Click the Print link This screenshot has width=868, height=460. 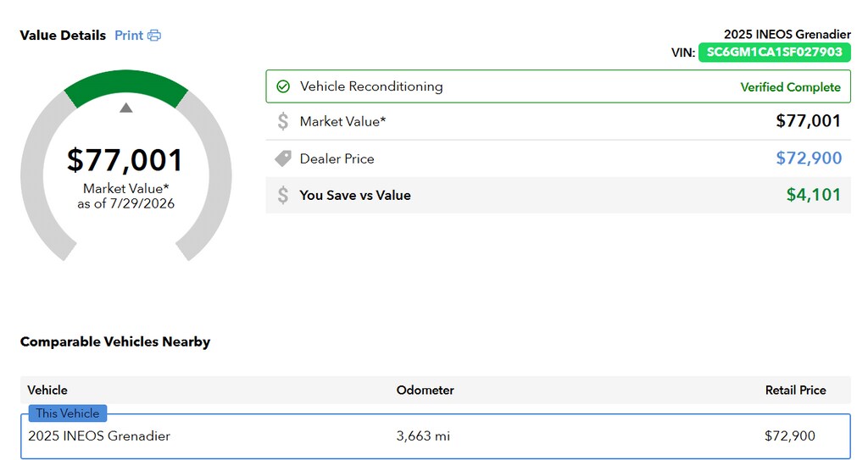pos(129,36)
